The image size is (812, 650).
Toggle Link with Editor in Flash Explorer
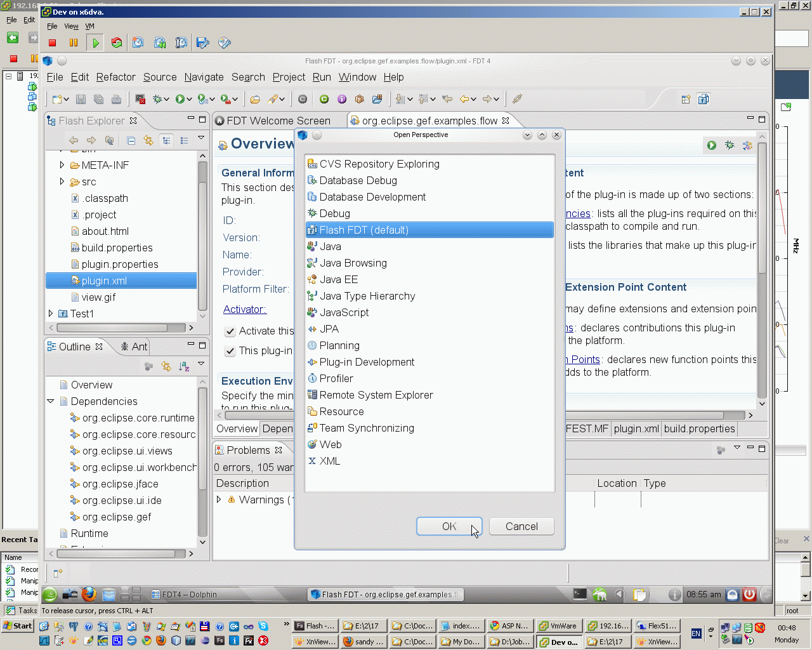pyautogui.click(x=148, y=140)
